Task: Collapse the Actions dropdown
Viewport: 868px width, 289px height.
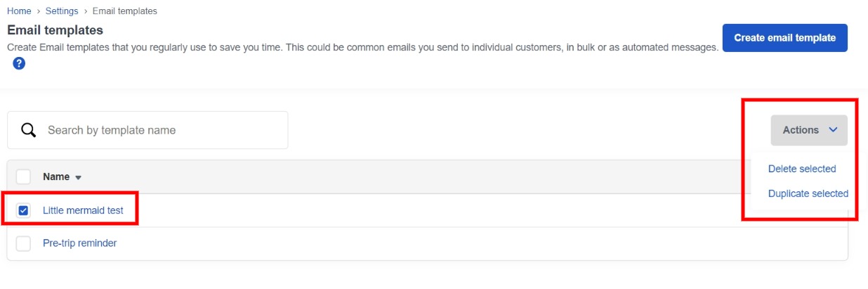Action: click(809, 130)
